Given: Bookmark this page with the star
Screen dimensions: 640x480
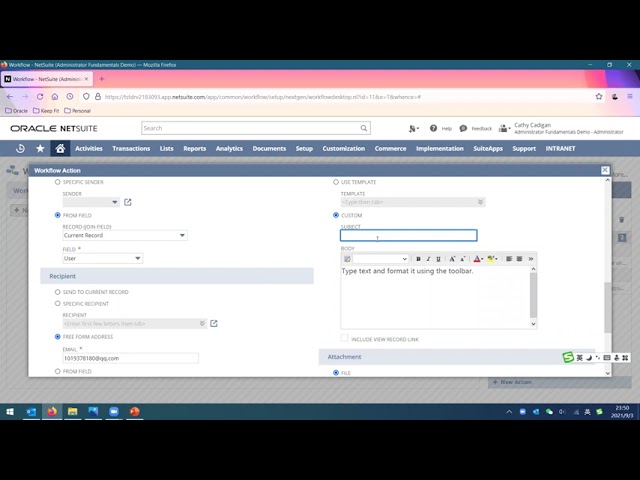Looking at the screenshot, I should (x=599, y=97).
